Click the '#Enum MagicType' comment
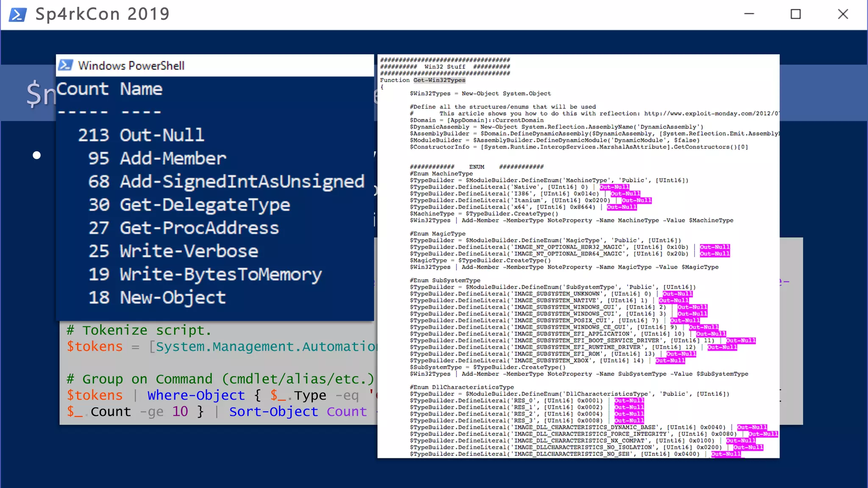868x488 pixels. pos(437,234)
